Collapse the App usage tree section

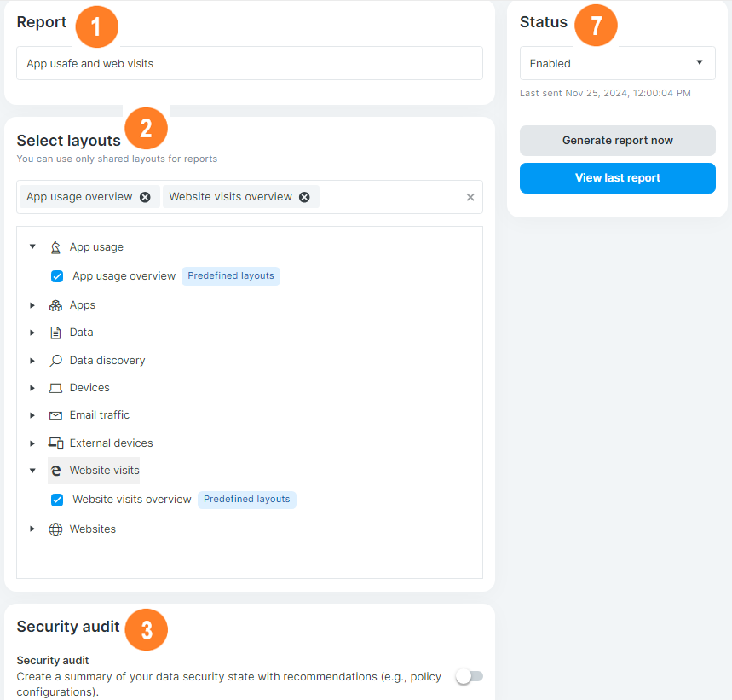(x=32, y=246)
